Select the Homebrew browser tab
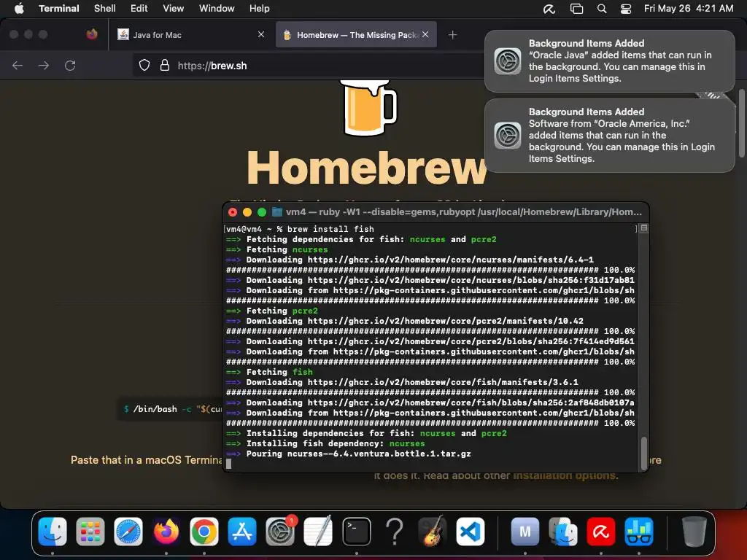Viewport: 747px width, 560px height. click(x=356, y=35)
